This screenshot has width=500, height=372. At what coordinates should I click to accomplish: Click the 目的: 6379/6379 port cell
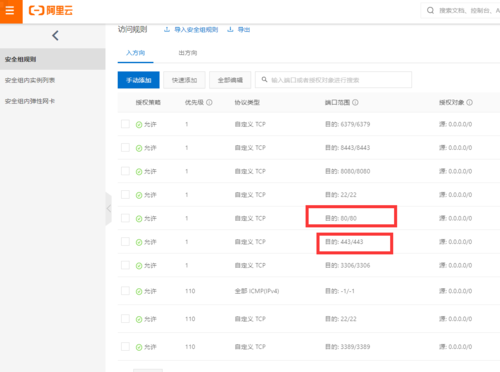pyautogui.click(x=348, y=124)
